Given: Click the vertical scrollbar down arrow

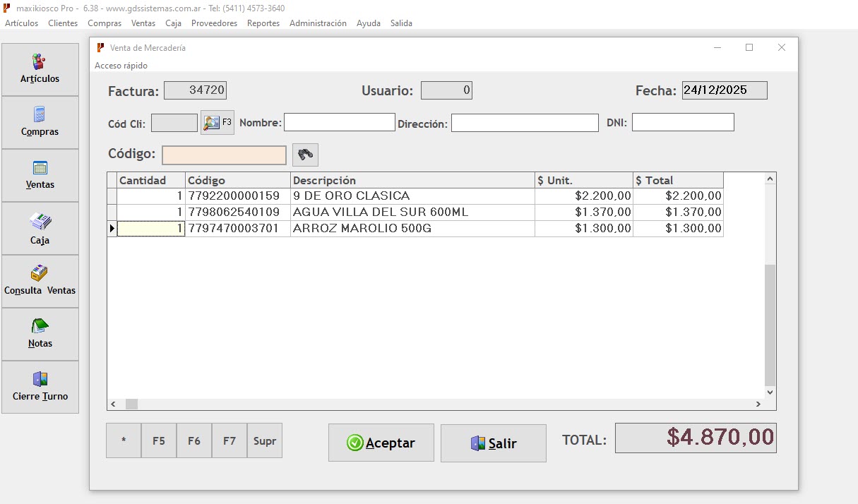Looking at the screenshot, I should (769, 392).
